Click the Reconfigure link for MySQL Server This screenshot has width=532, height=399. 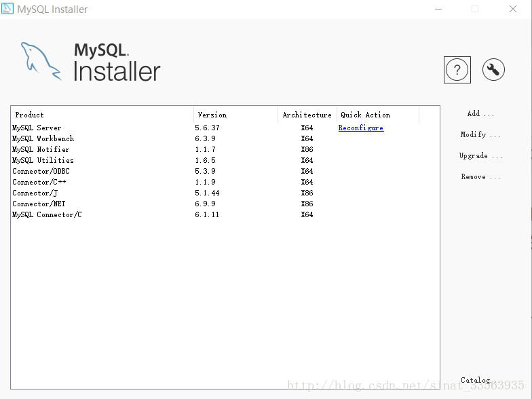[x=361, y=128]
